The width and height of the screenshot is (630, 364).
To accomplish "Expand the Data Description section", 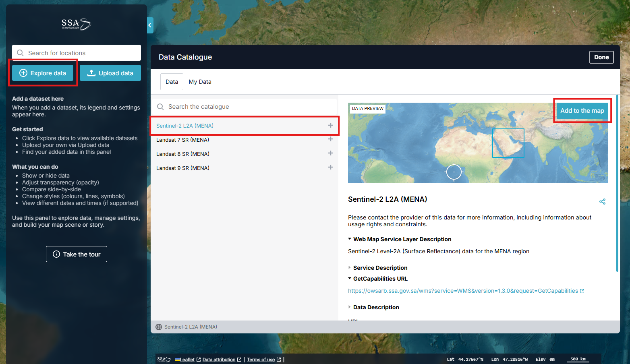I will click(375, 307).
